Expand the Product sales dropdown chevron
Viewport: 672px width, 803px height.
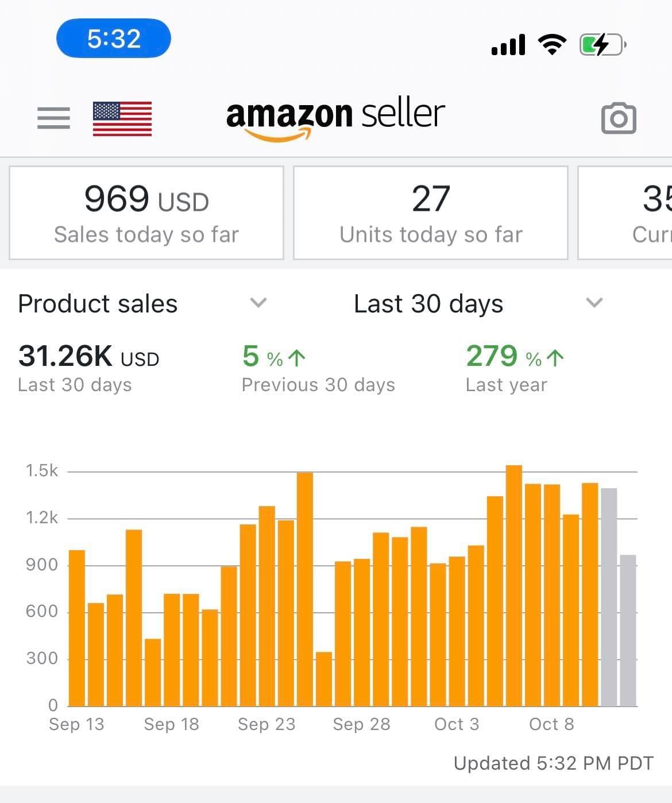258,303
